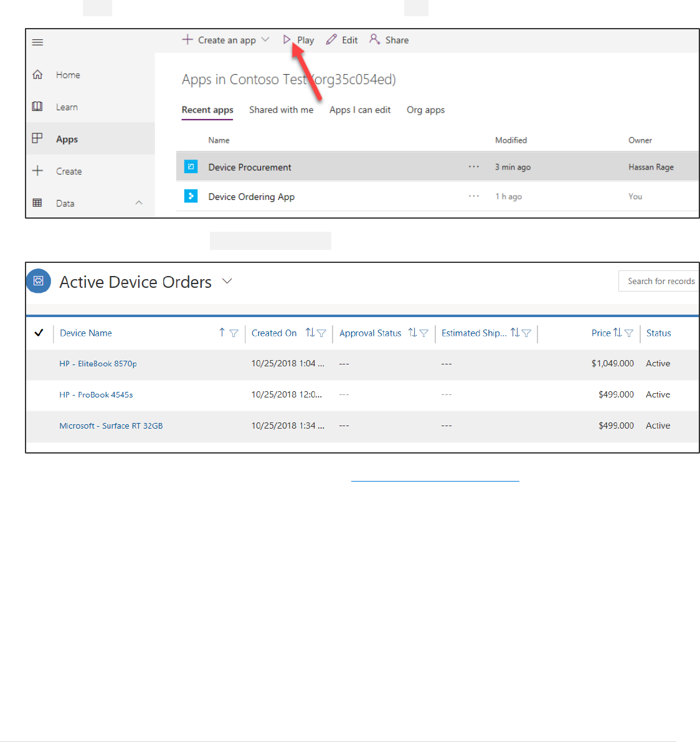Screen dimensions: 700x742
Task: Click the Owner column header
Action: [x=640, y=140]
